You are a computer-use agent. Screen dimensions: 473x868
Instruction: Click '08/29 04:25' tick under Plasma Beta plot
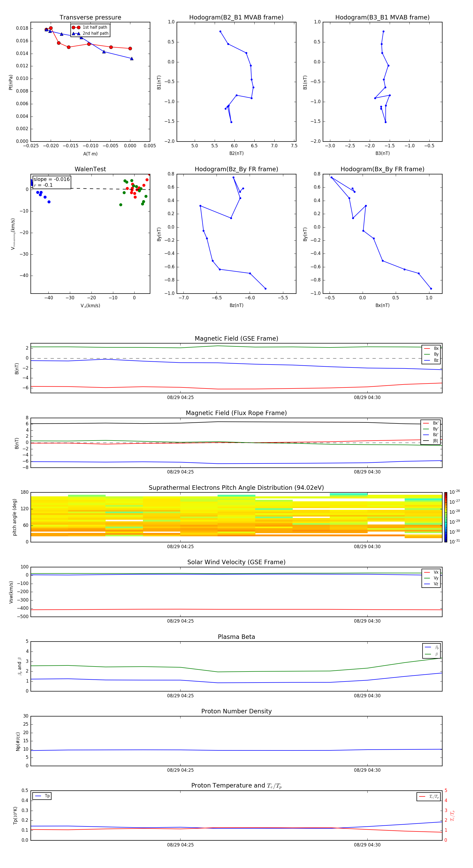click(180, 696)
